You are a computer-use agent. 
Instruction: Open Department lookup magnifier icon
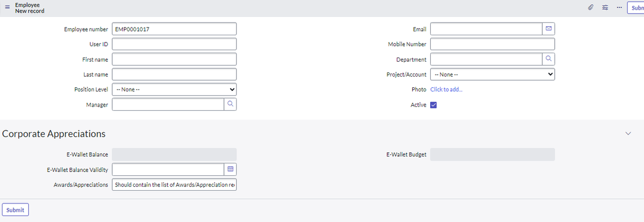549,59
